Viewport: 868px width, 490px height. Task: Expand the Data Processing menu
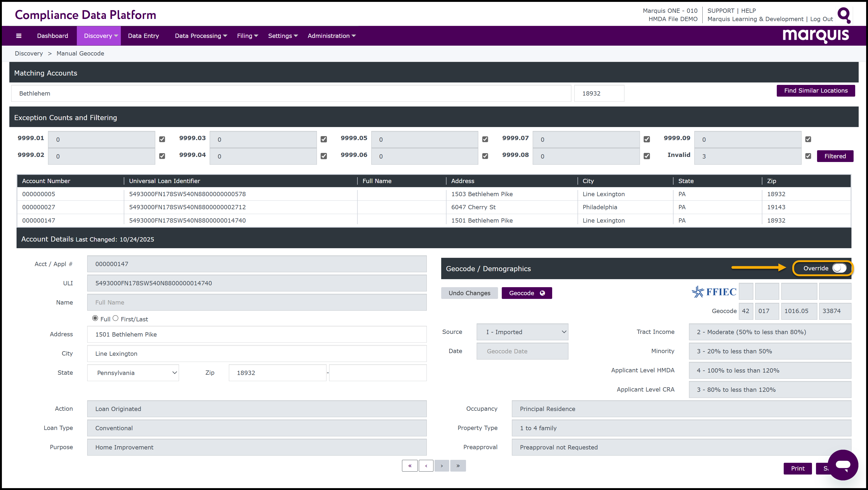pyautogui.click(x=201, y=36)
